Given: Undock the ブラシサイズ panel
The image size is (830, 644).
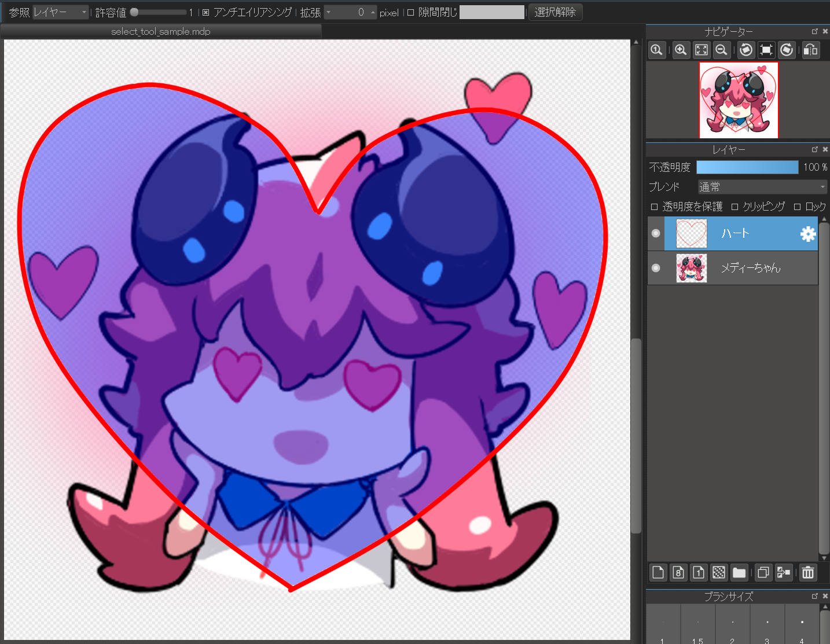Looking at the screenshot, I should pyautogui.click(x=815, y=596).
